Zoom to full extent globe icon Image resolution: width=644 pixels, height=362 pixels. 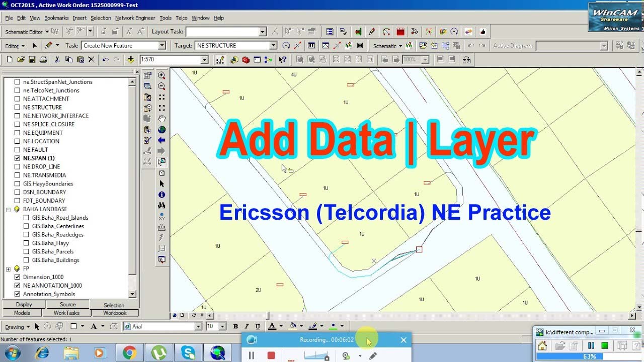pyautogui.click(x=162, y=130)
